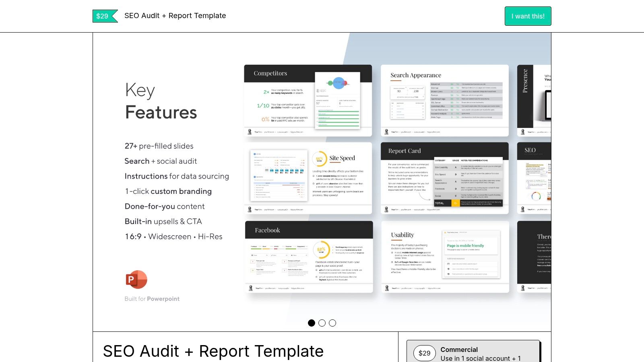Open the Facebook audit slide preview
The image size is (644, 362).
(308, 256)
